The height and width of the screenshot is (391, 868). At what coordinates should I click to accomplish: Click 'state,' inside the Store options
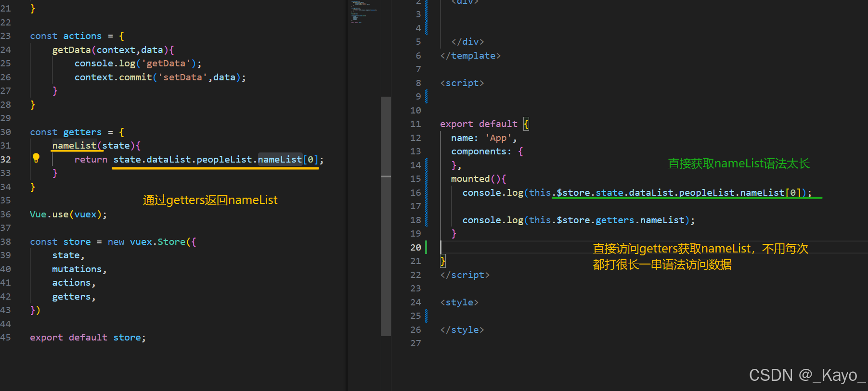pyautogui.click(x=68, y=255)
